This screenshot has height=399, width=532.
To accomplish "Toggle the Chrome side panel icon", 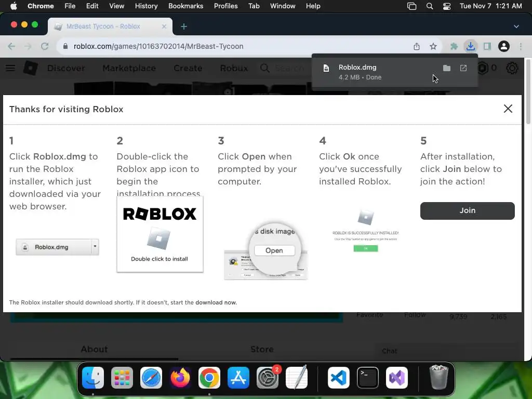I will (x=487, y=46).
